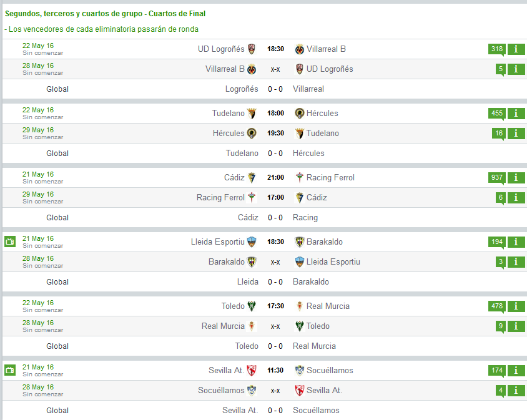
Task: Click the 194 comments badge for Lleida match
Action: [497, 242]
